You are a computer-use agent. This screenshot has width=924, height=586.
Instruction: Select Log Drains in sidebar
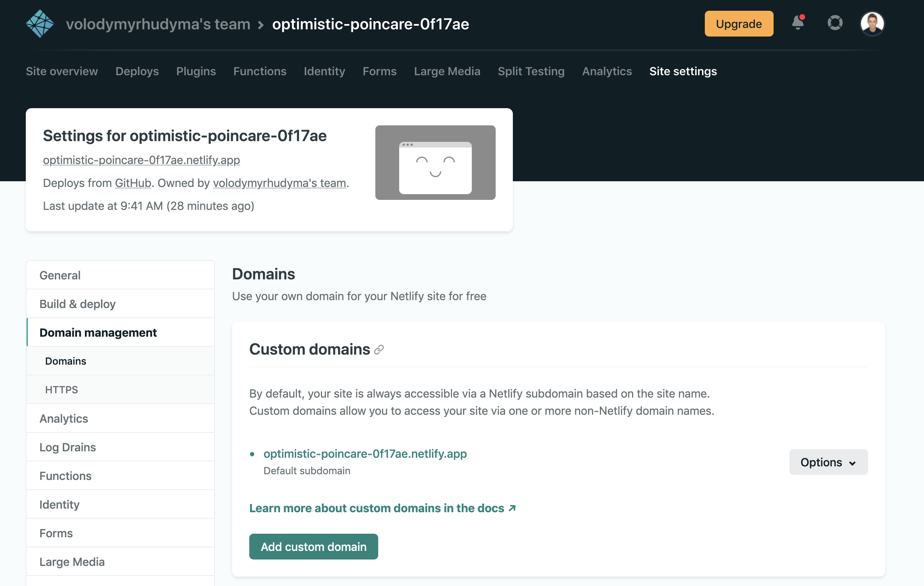click(x=120, y=447)
